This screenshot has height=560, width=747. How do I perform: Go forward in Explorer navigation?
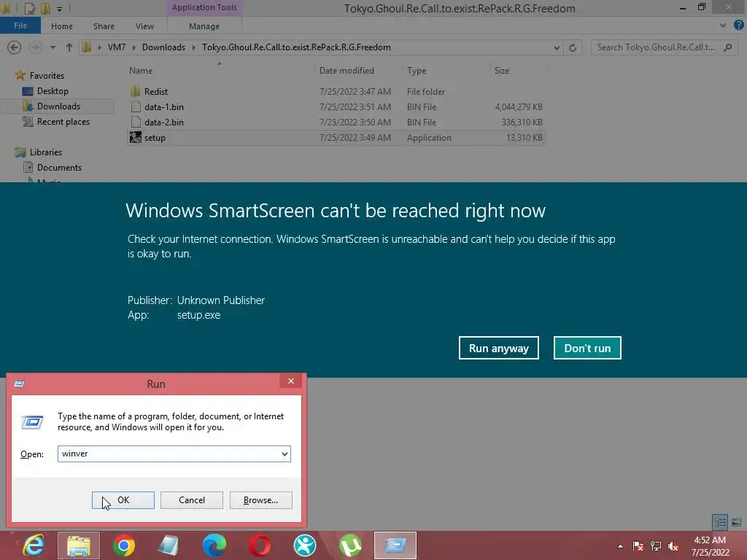[x=35, y=47]
